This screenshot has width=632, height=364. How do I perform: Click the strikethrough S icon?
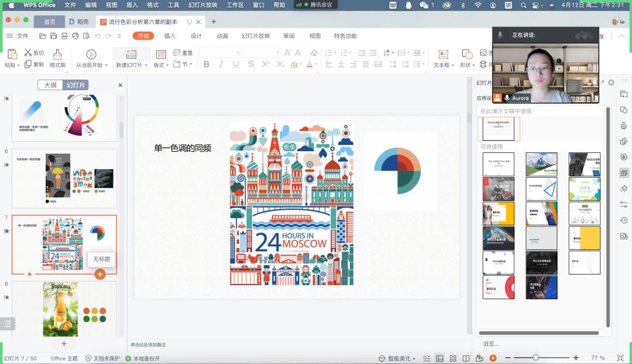pyautogui.click(x=251, y=64)
